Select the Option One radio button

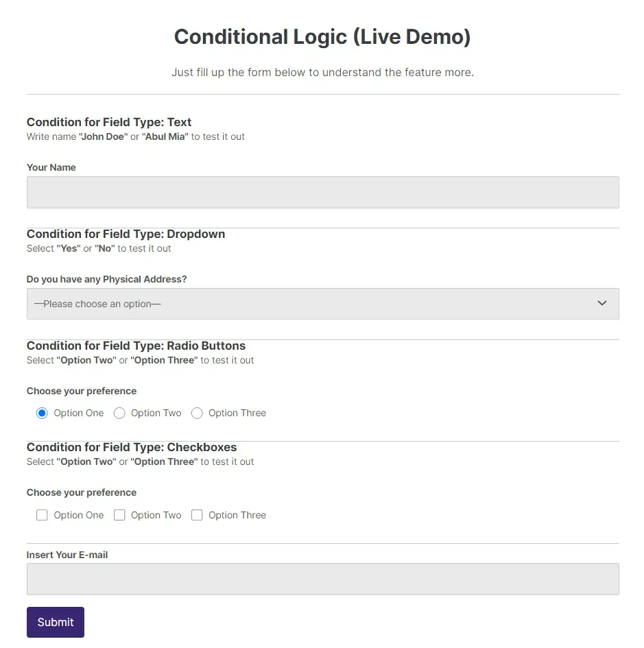click(43, 413)
